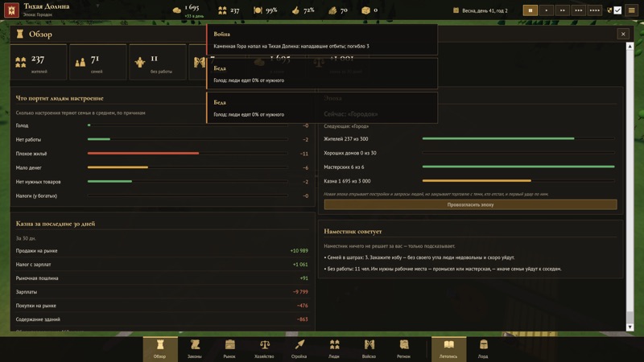Open the Регион tab
The width and height of the screenshot is (644, 362).
coord(404,349)
